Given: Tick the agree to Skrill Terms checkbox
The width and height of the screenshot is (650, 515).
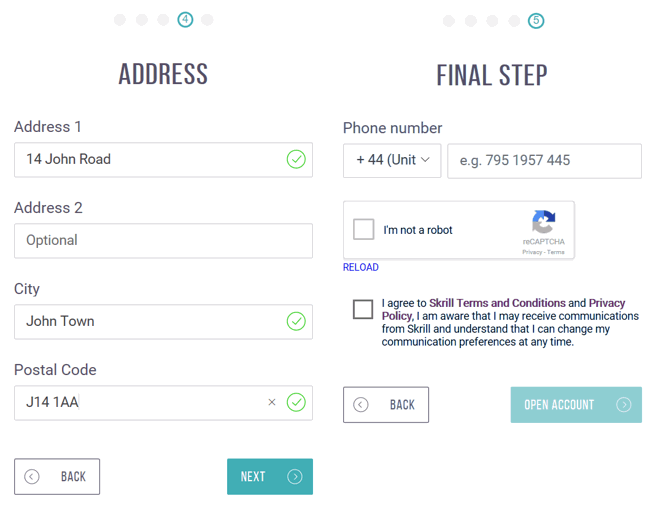Looking at the screenshot, I should pyautogui.click(x=363, y=309).
